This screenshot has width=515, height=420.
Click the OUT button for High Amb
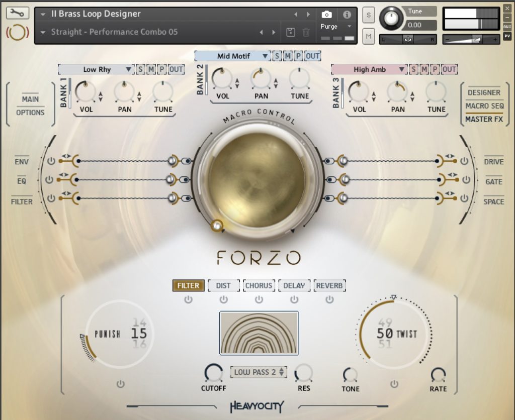pyautogui.click(x=449, y=69)
